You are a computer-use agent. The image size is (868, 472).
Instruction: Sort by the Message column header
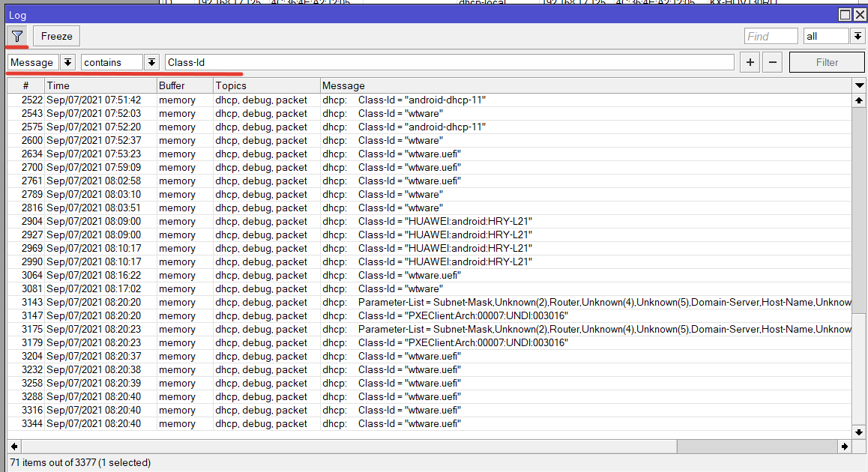pyautogui.click(x=585, y=85)
